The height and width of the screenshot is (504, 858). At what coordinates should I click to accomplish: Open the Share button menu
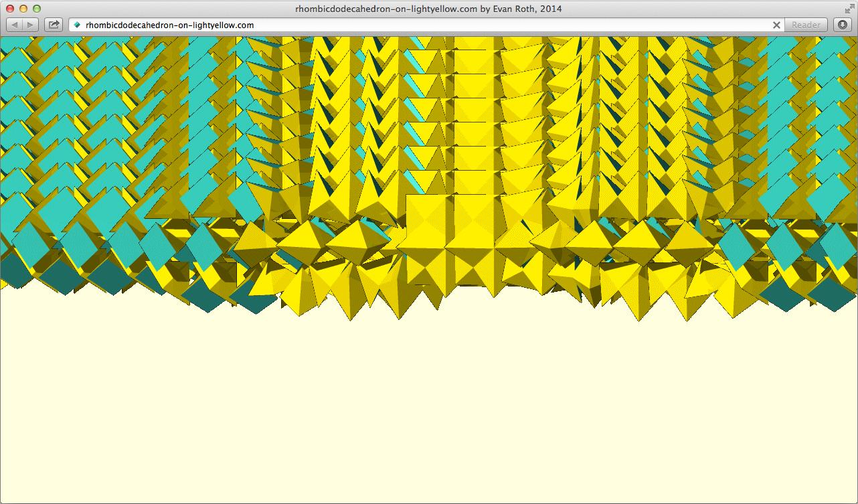(x=53, y=25)
